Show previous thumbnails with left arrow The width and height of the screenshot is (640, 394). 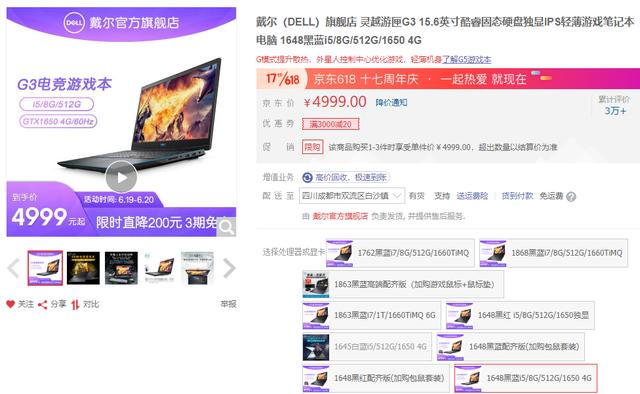click(14, 268)
